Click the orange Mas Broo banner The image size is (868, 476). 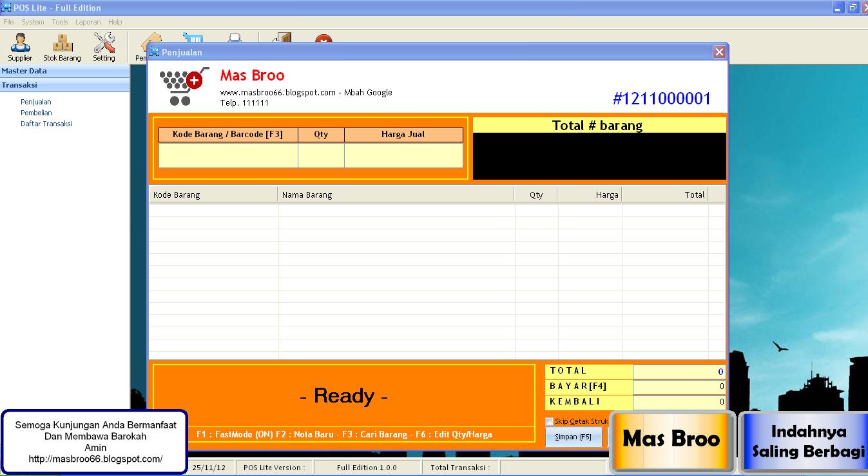pos(671,441)
